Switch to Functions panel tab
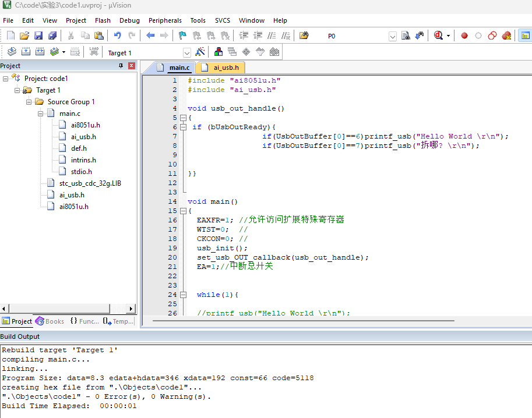 (84, 321)
